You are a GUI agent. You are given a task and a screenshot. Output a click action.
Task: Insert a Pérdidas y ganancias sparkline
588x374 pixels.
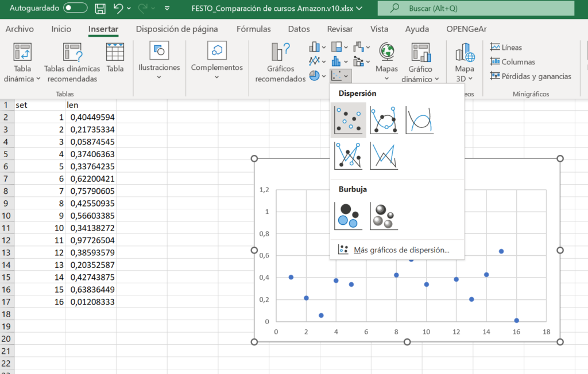tap(530, 76)
